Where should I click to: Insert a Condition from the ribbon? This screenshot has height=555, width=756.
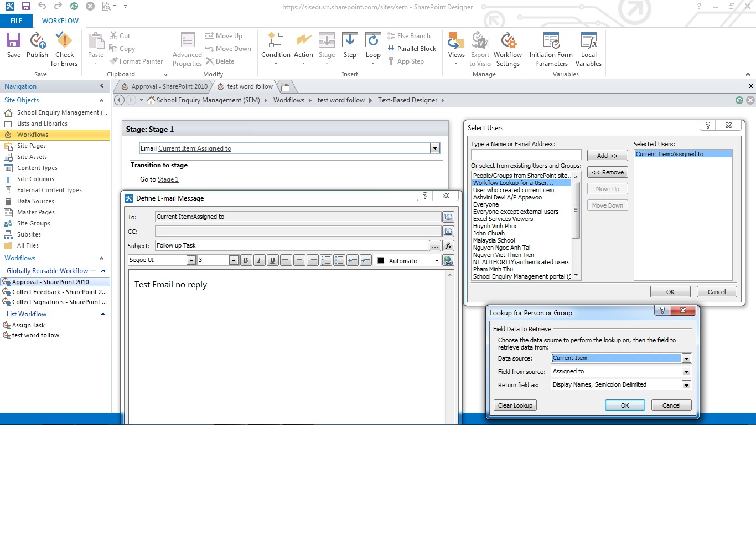(x=276, y=49)
